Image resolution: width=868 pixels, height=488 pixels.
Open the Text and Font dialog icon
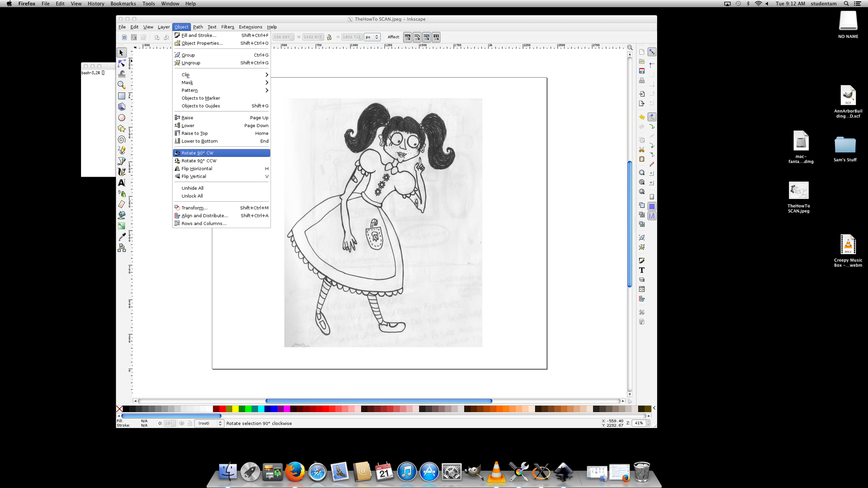[x=642, y=270]
